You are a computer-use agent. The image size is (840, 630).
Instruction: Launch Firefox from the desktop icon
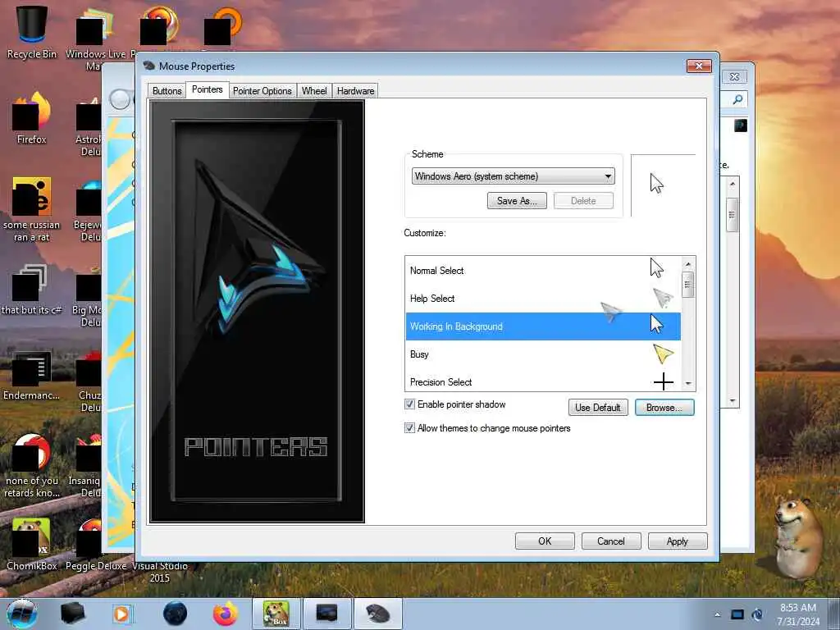(x=32, y=118)
